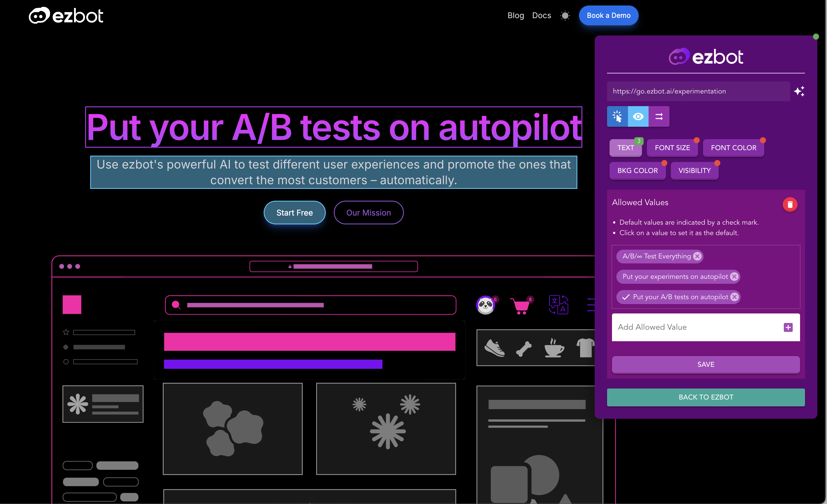Viewport: 827px width, 504px height.
Task: Click the delete red trash icon
Action: 790,205
